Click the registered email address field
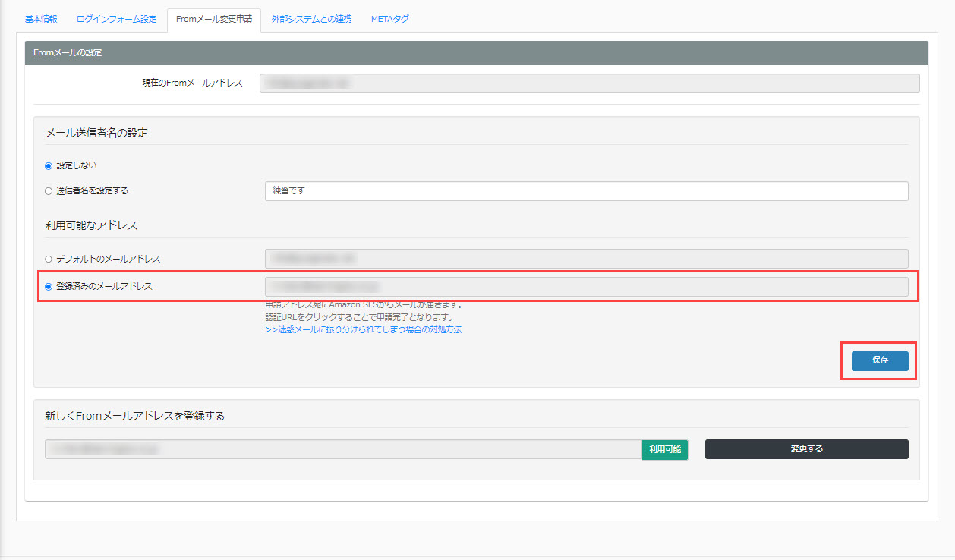The image size is (955, 560). tap(586, 287)
